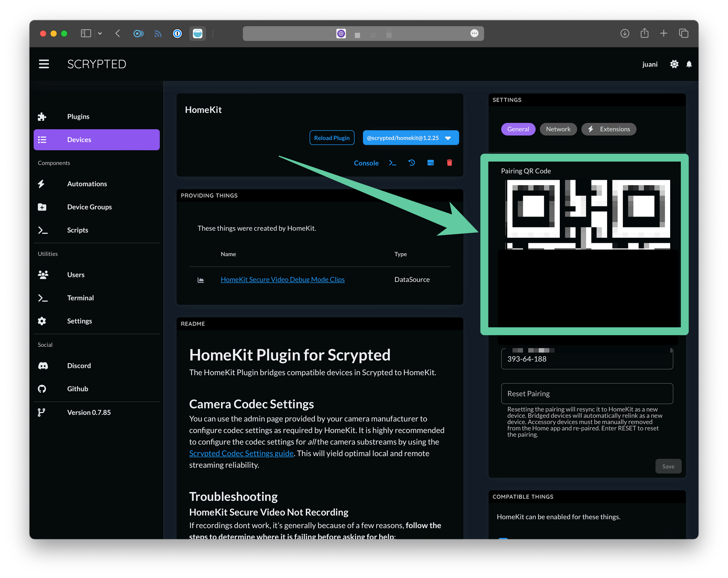Open the Safari sidebar dropdown chevron
Image resolution: width=728 pixels, height=578 pixels.
tap(100, 33)
